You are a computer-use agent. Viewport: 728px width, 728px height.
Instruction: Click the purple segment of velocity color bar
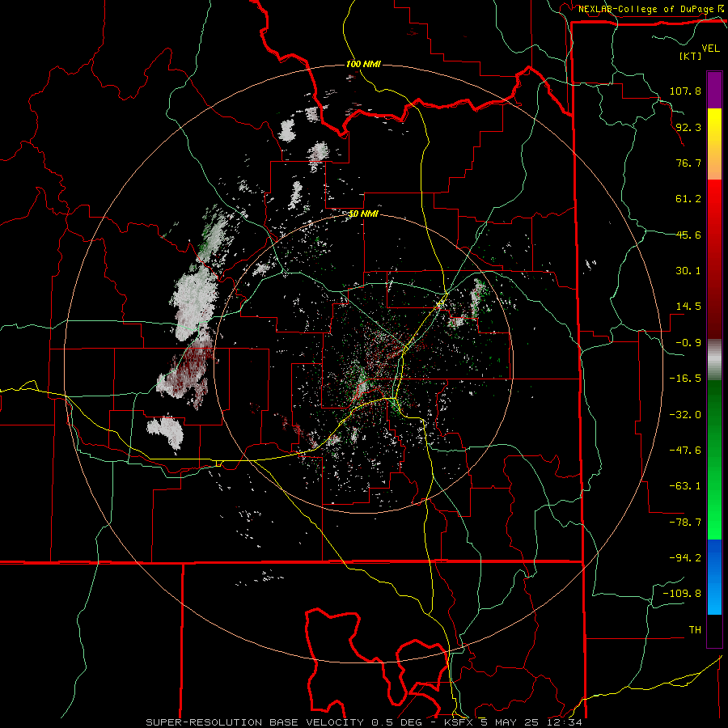click(714, 90)
